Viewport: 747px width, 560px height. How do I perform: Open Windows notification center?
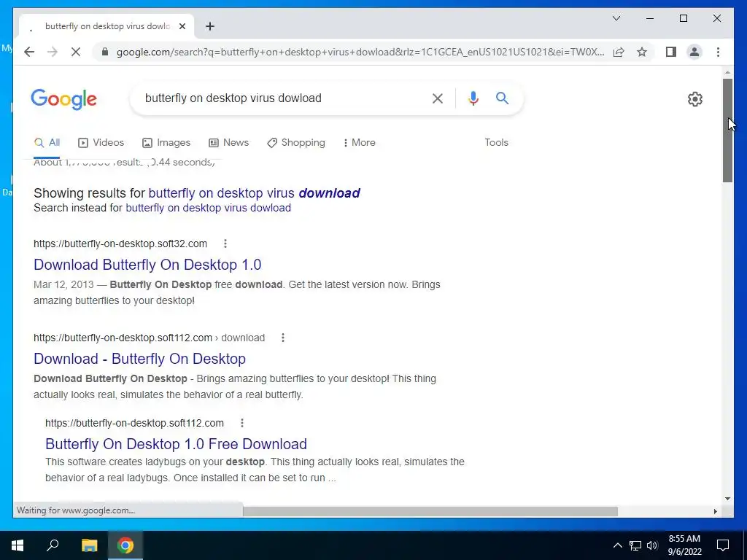point(723,545)
